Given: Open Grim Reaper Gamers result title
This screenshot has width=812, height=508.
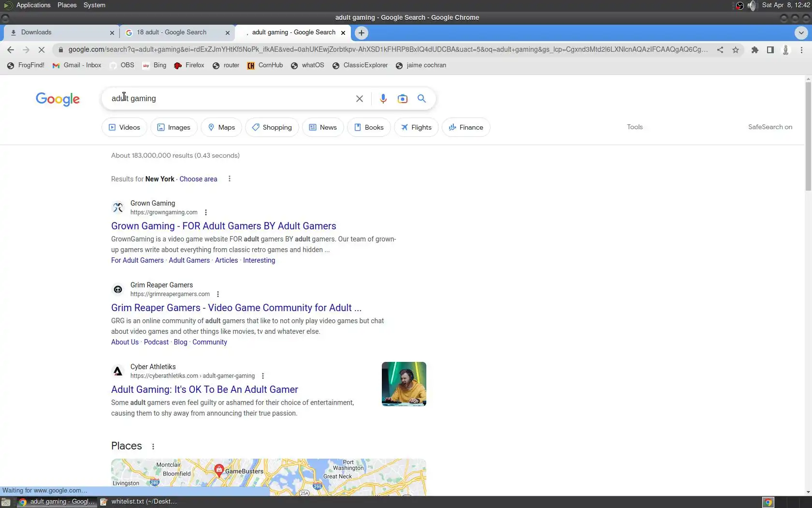Looking at the screenshot, I should 236,308.
